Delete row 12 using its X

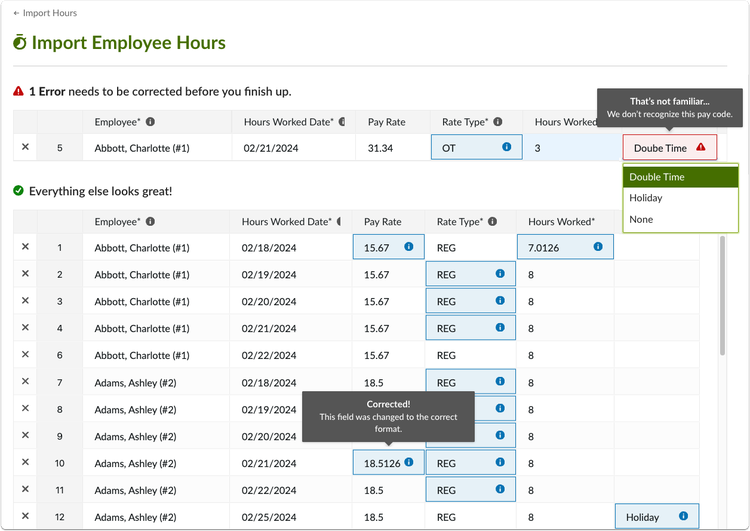click(x=25, y=516)
